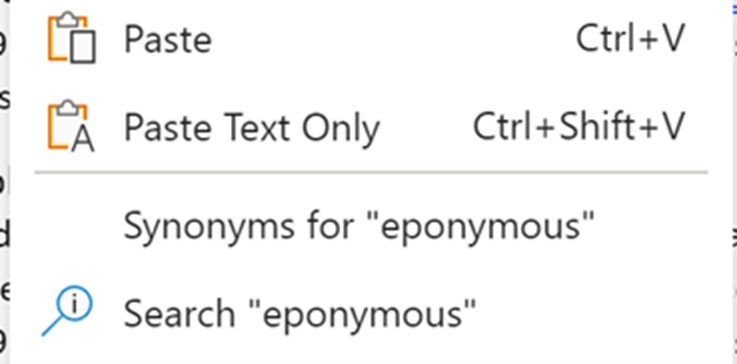Click the Paste Text Only clipboard icon
This screenshot has width=737, height=364.
71,126
